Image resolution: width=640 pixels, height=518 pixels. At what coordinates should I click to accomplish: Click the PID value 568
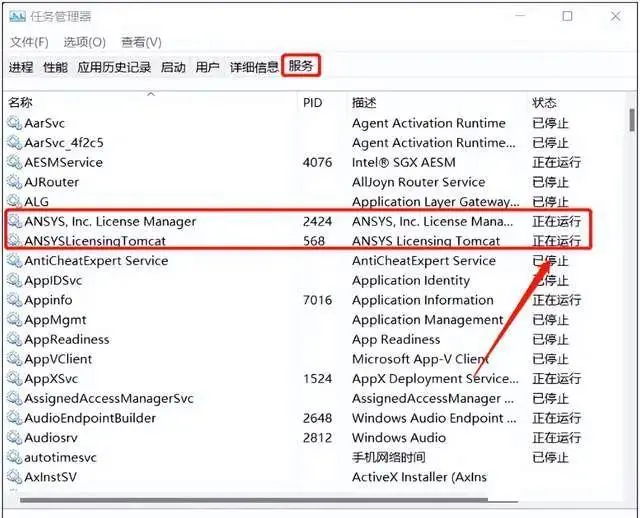coord(314,241)
